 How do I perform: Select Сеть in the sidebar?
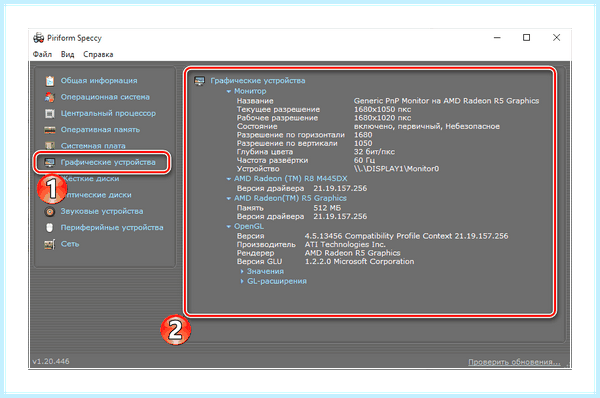point(70,244)
